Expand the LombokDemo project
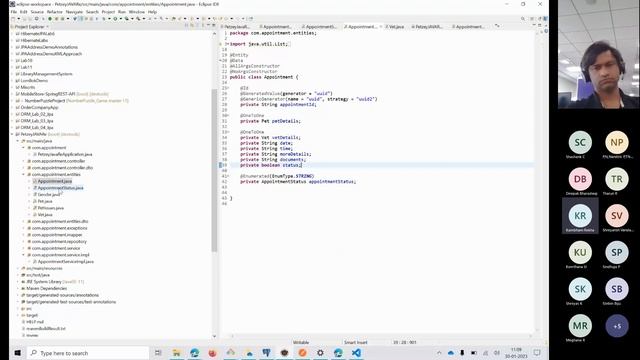 click(12, 80)
